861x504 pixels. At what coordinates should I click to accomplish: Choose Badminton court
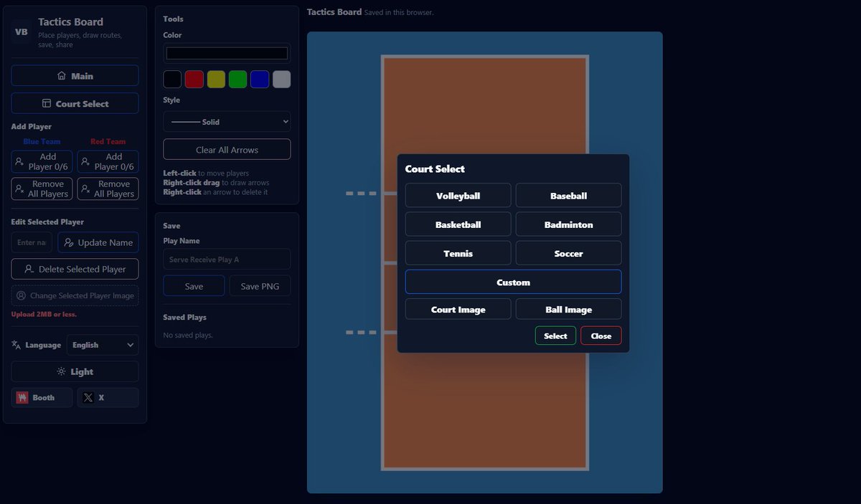pyautogui.click(x=568, y=224)
